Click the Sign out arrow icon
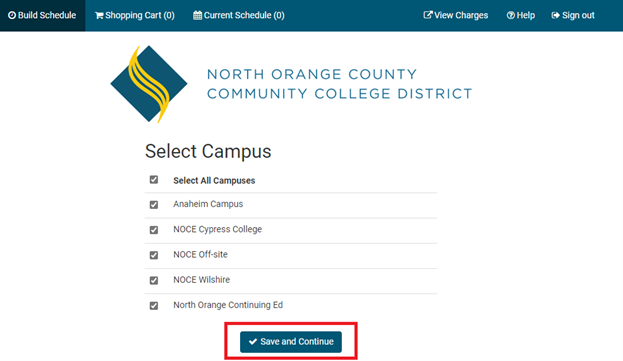 coord(555,15)
